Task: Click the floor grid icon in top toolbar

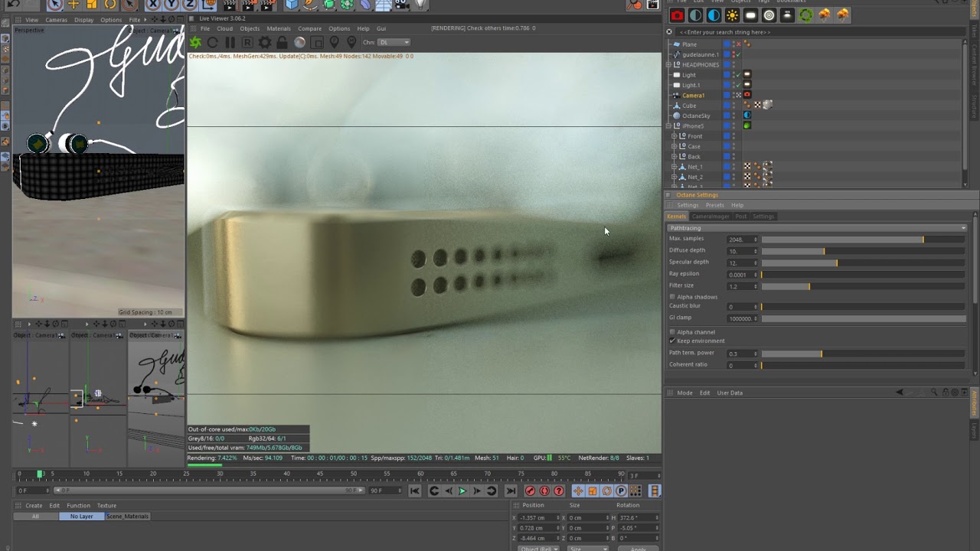Action: 384,5
